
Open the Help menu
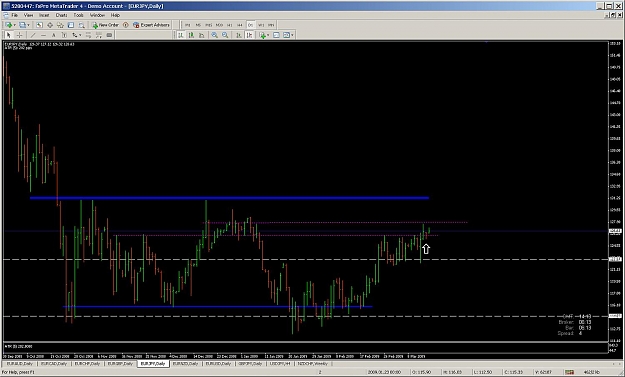click(x=115, y=15)
